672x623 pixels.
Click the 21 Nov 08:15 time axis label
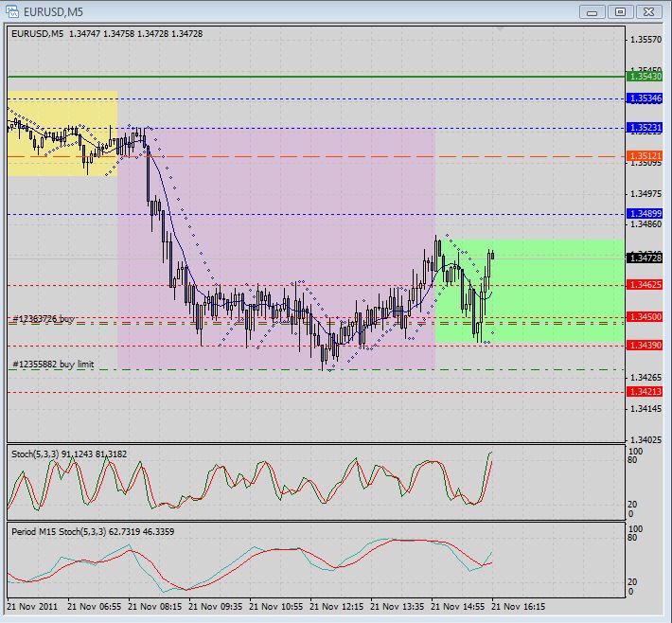154,607
